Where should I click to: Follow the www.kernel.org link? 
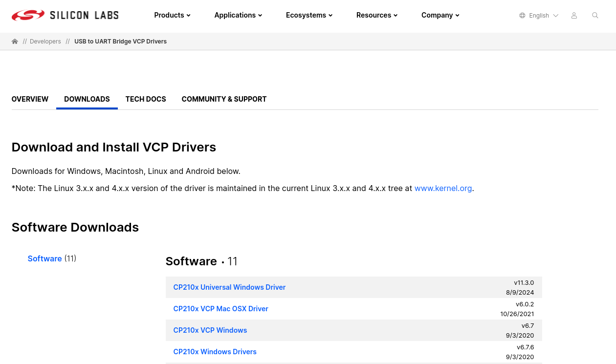point(443,188)
